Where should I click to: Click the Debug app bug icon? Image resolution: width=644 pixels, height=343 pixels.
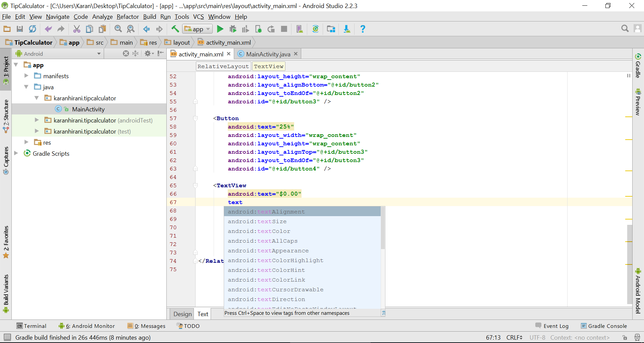coord(233,29)
